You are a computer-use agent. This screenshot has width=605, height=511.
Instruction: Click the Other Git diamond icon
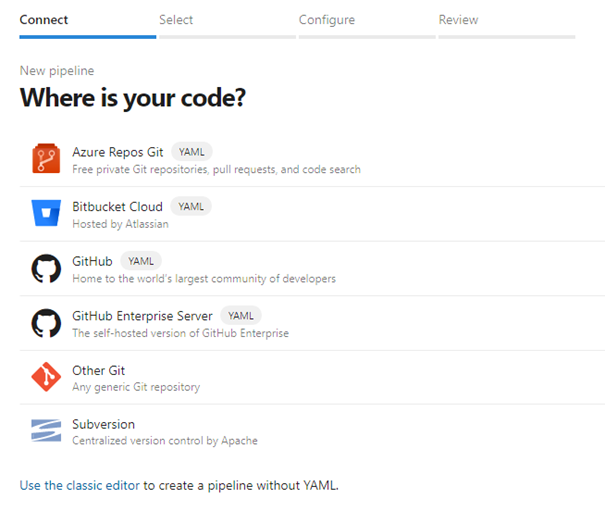pos(46,377)
